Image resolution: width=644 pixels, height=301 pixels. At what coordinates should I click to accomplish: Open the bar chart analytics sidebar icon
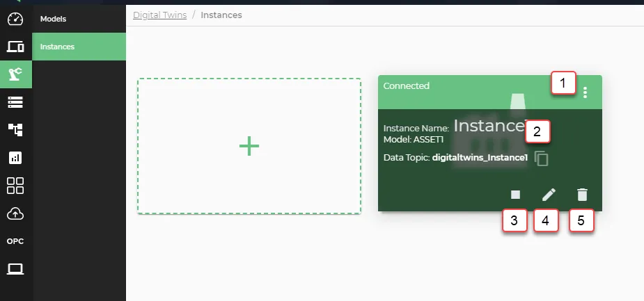15,158
